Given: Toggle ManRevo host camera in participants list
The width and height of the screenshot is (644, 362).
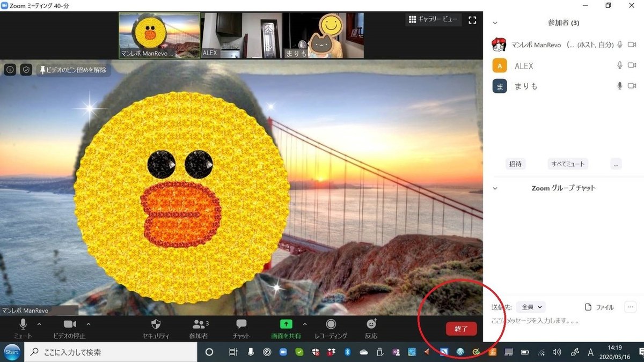Looking at the screenshot, I should [632, 45].
